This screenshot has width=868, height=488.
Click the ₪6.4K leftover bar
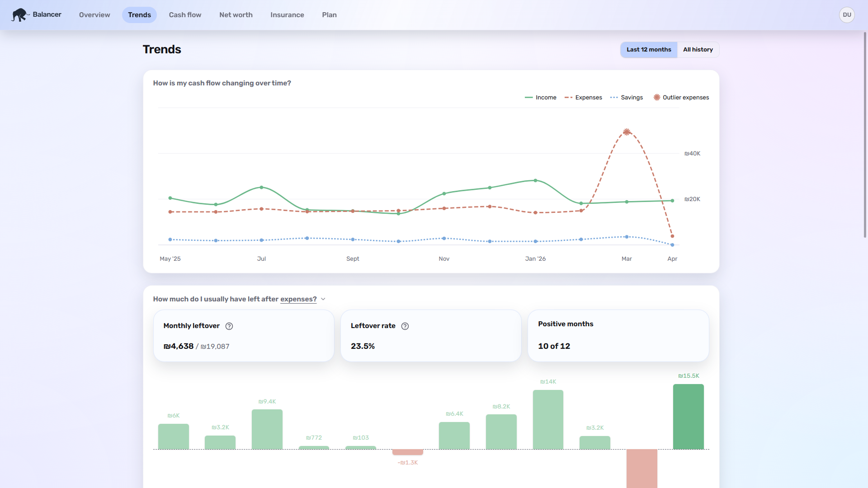pyautogui.click(x=454, y=436)
